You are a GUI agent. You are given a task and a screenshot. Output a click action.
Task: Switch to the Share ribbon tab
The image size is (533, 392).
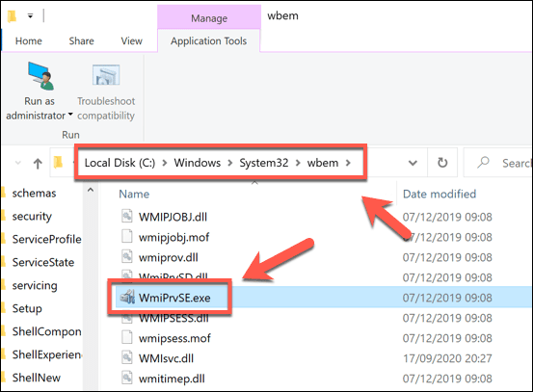pyautogui.click(x=81, y=40)
